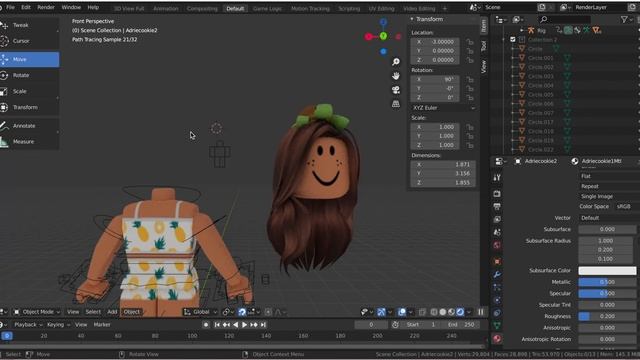Screen dimensions: 640x360
Task: Open Color Space sRGB dropdown
Action: click(x=627, y=207)
